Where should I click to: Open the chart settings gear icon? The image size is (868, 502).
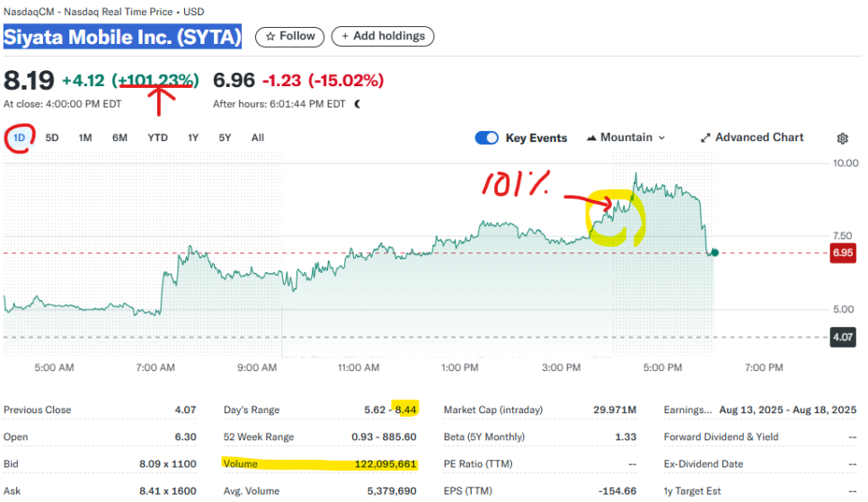tap(842, 138)
